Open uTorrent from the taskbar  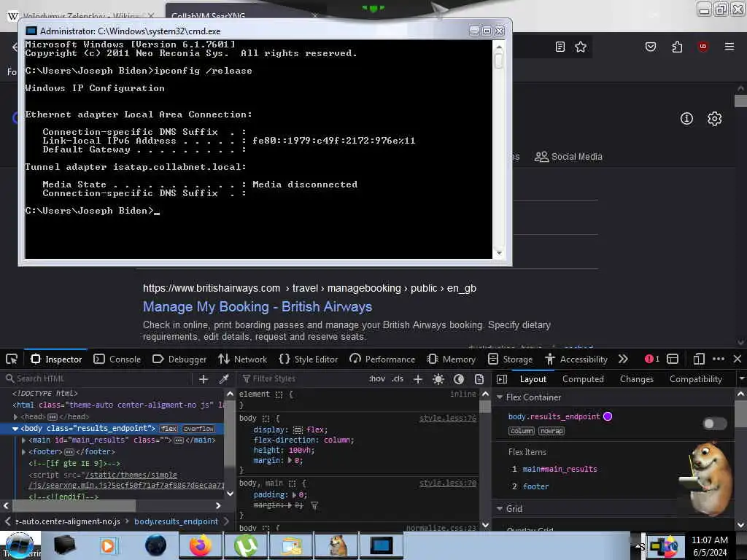click(247, 546)
